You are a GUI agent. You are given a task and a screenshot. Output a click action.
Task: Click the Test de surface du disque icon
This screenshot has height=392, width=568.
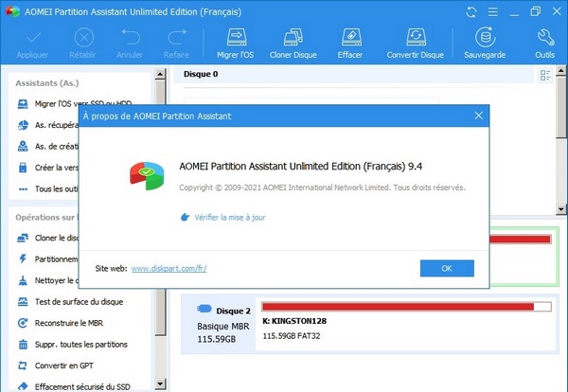(23, 301)
